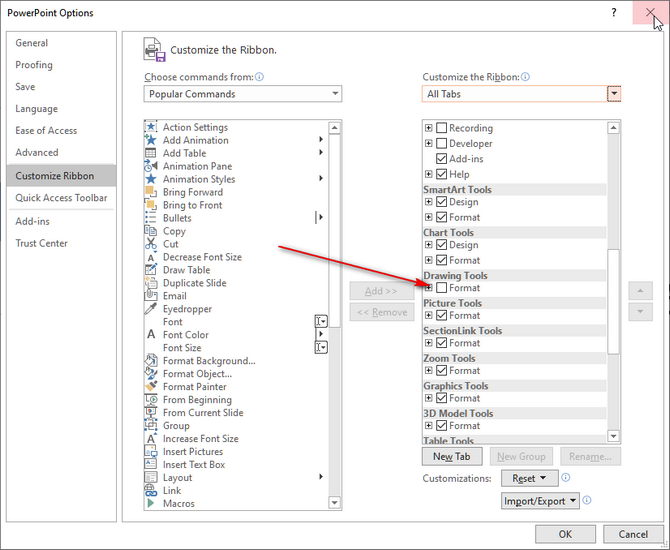
Task: Enable the Drawing Tools Format checkbox
Action: coord(441,288)
